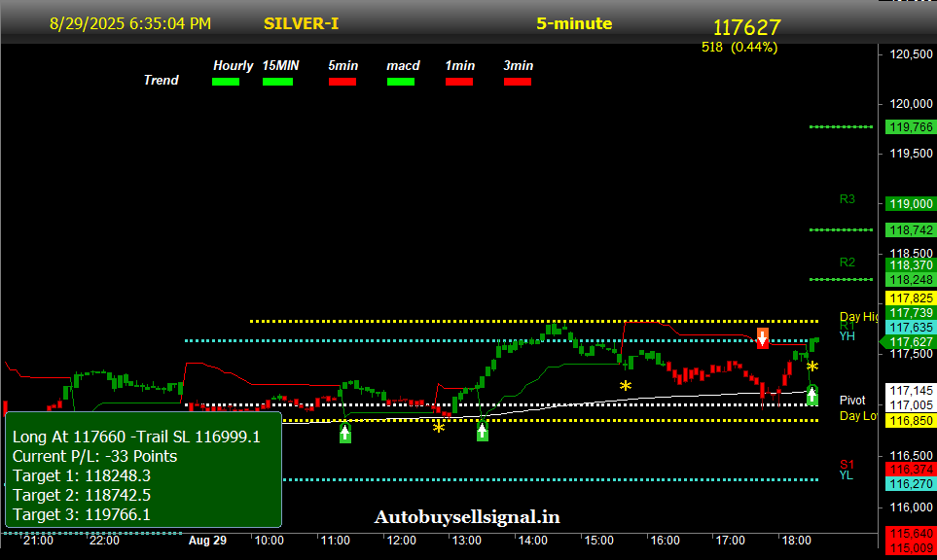Screen dimensions: 937x560
Task: Click the red 116,374 S1 price tag
Action: tap(911, 470)
